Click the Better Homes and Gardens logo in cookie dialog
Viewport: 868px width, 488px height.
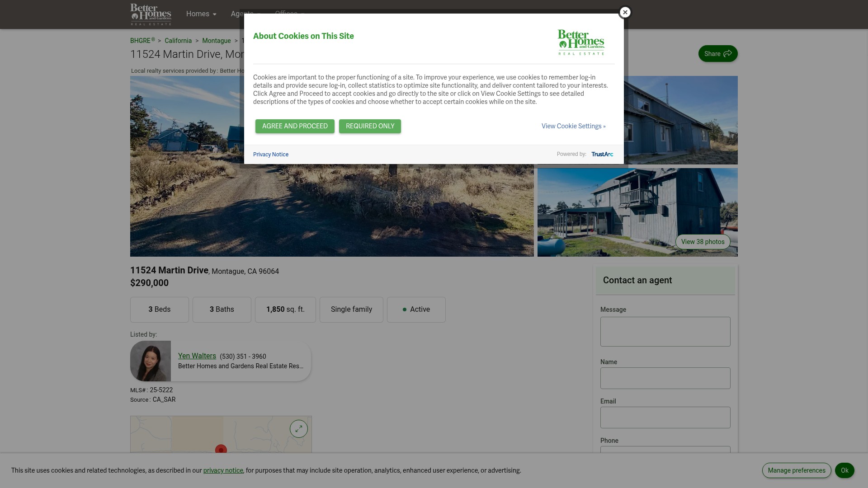point(581,42)
